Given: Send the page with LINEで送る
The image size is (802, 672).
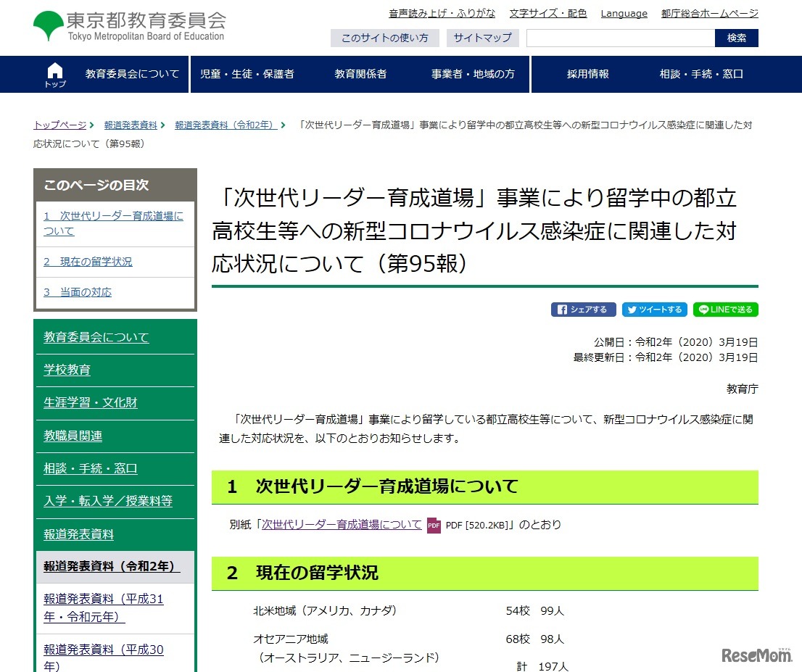Looking at the screenshot, I should coord(724,310).
